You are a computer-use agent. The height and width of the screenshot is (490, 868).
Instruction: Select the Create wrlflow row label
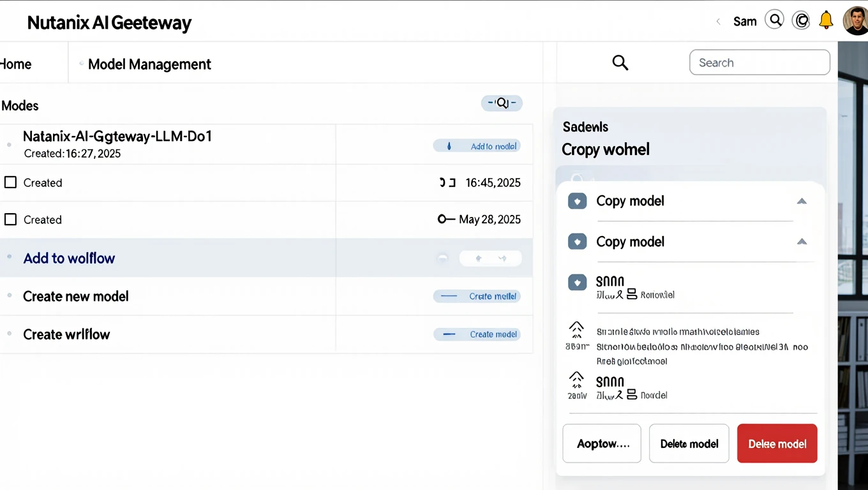click(66, 334)
